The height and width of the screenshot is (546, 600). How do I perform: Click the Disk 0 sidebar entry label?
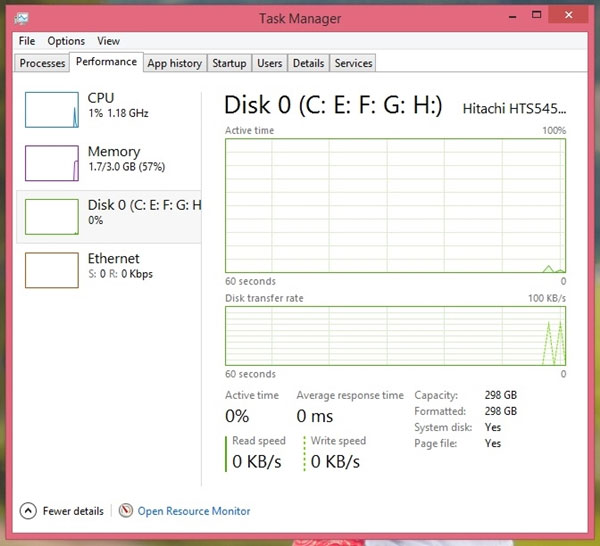[144, 205]
